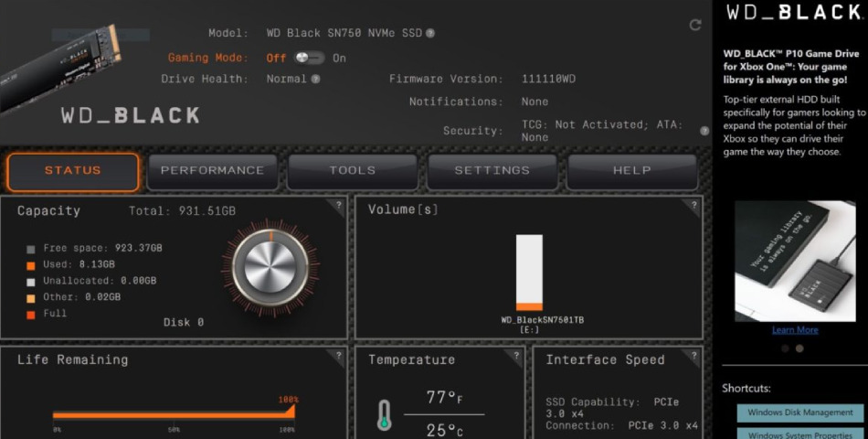Select the second carousel dot under the ad

pyautogui.click(x=799, y=348)
